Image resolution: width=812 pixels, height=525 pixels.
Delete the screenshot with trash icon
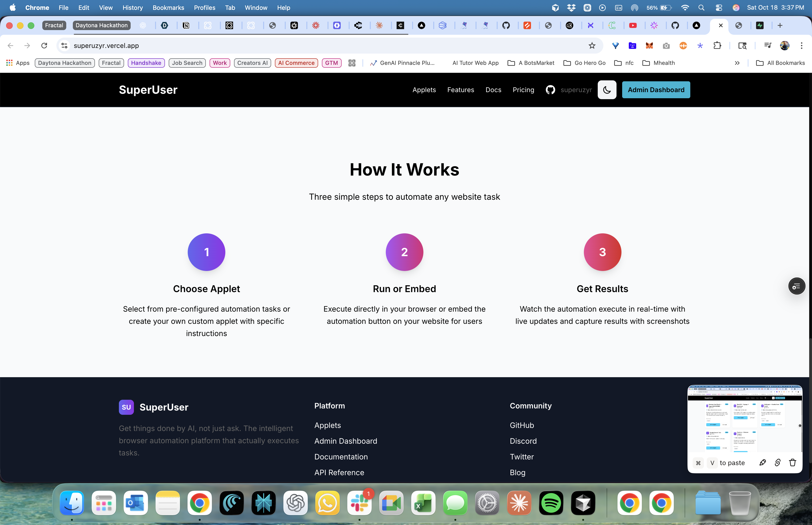[792, 463]
